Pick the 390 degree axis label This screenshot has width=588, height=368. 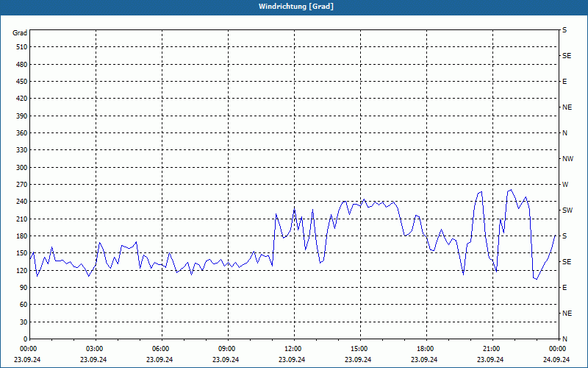22,116
